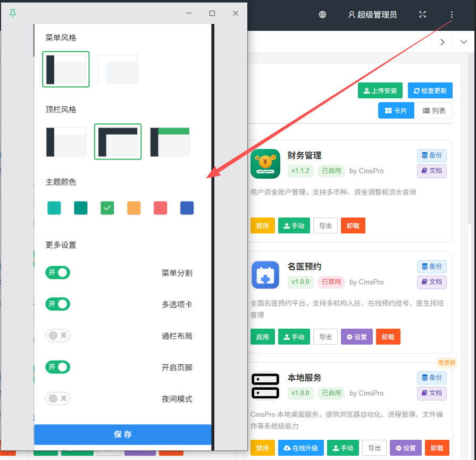
Task: Toggle the 开启页脚 switch
Action: (x=57, y=367)
